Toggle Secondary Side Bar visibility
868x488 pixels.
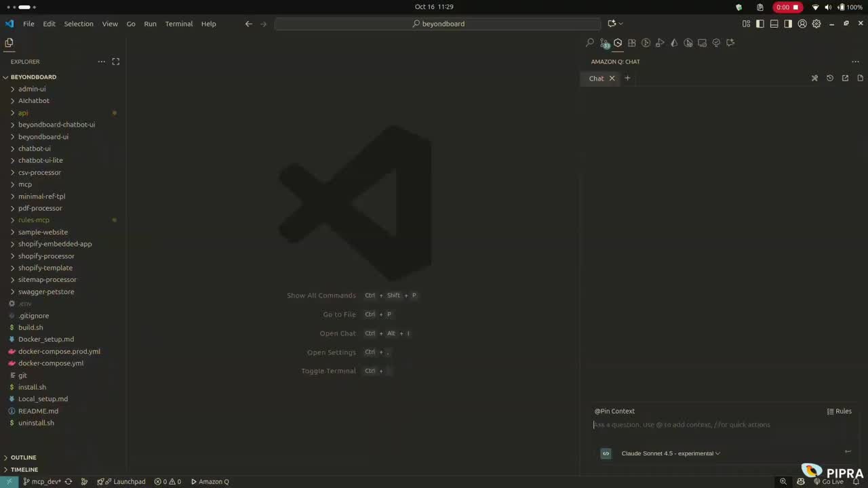point(788,24)
